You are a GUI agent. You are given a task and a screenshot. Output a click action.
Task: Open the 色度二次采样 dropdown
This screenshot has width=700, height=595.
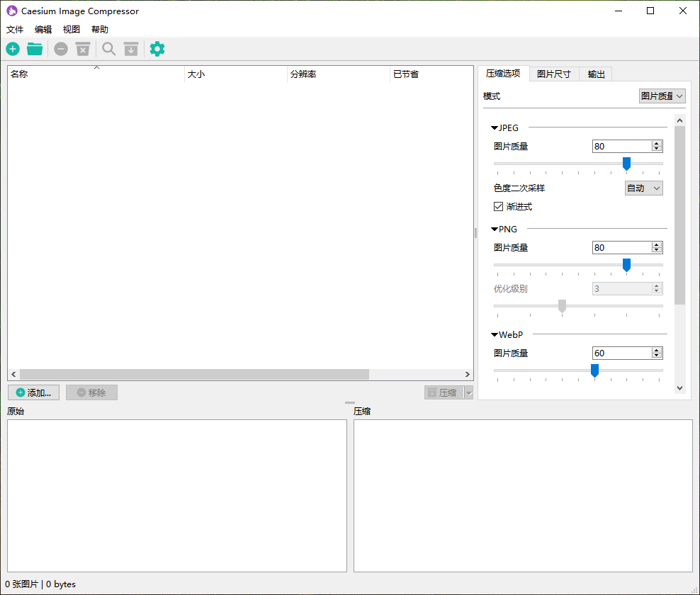[x=643, y=188]
